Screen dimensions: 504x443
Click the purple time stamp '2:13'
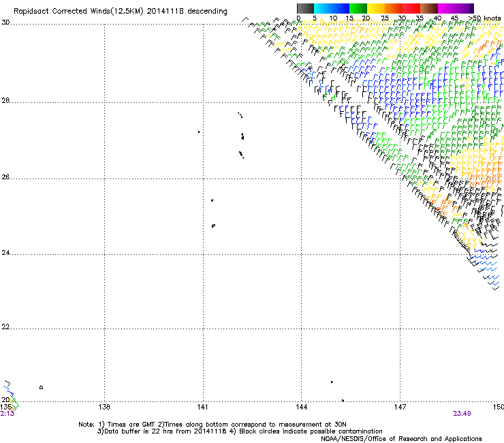(7, 414)
